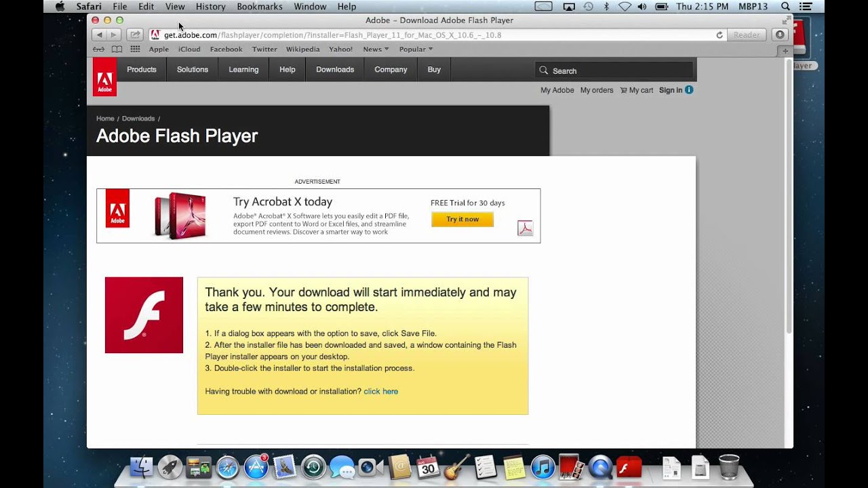Click the Acrobat PDF icon in the advertisement
The width and height of the screenshot is (868, 488).
[525, 228]
